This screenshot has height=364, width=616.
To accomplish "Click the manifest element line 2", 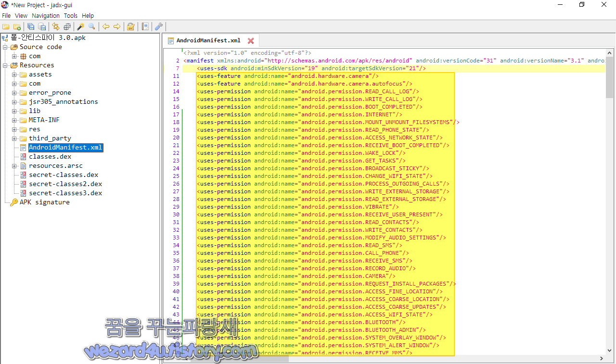I will [393, 61].
